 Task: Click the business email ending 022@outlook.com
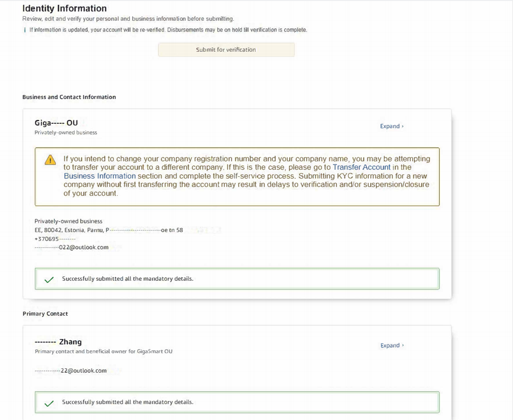pyautogui.click(x=72, y=248)
